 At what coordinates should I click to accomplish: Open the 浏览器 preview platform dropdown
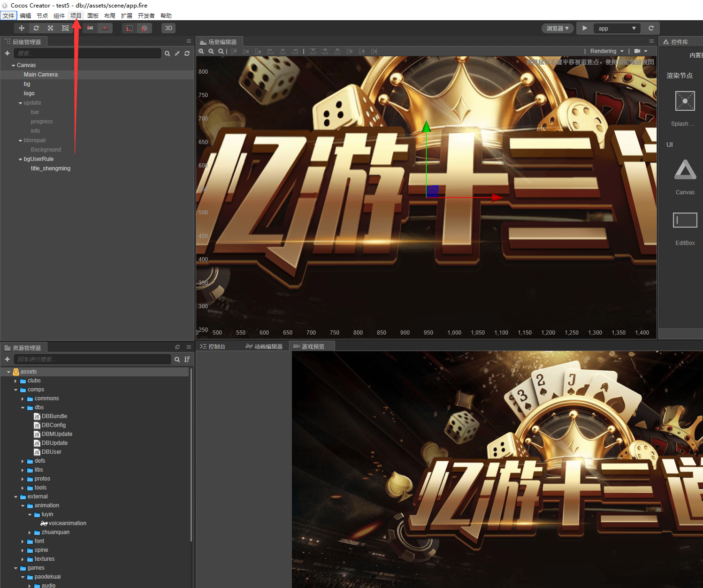pyautogui.click(x=558, y=28)
